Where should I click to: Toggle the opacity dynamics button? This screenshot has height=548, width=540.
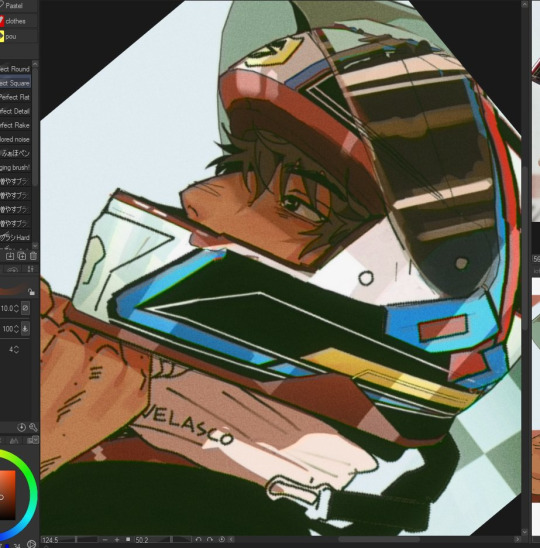click(x=25, y=329)
